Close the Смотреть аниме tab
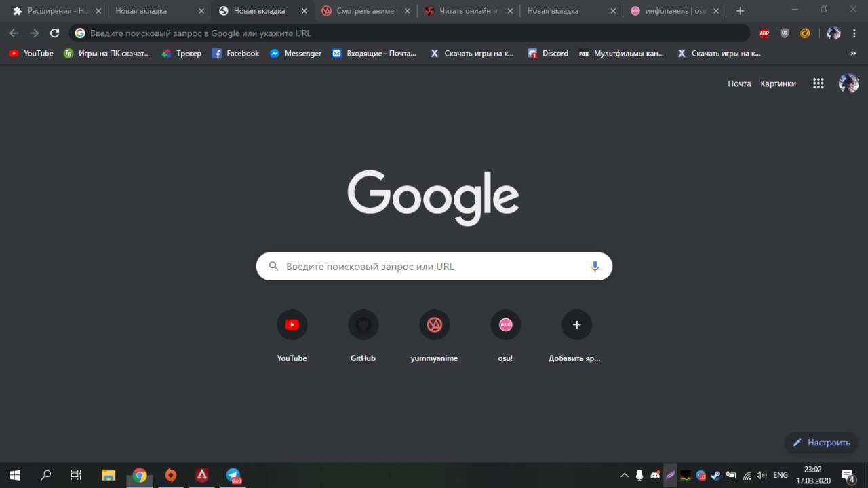 click(x=407, y=11)
